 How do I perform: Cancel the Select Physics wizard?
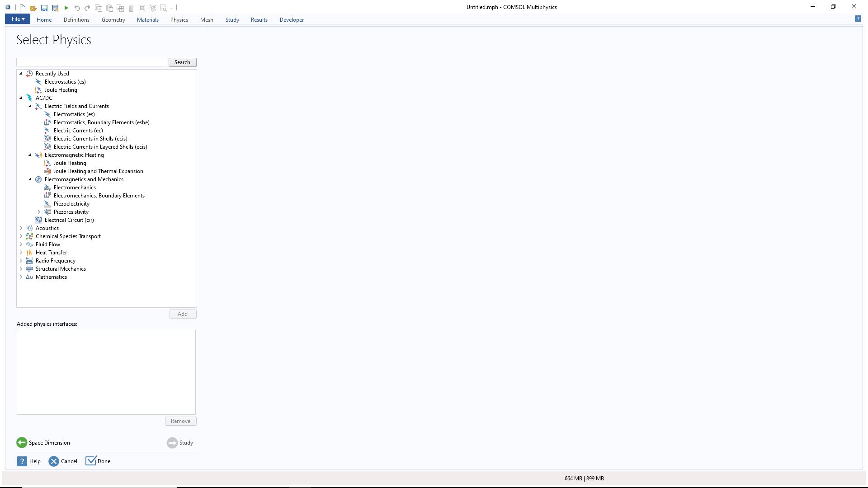point(63,461)
